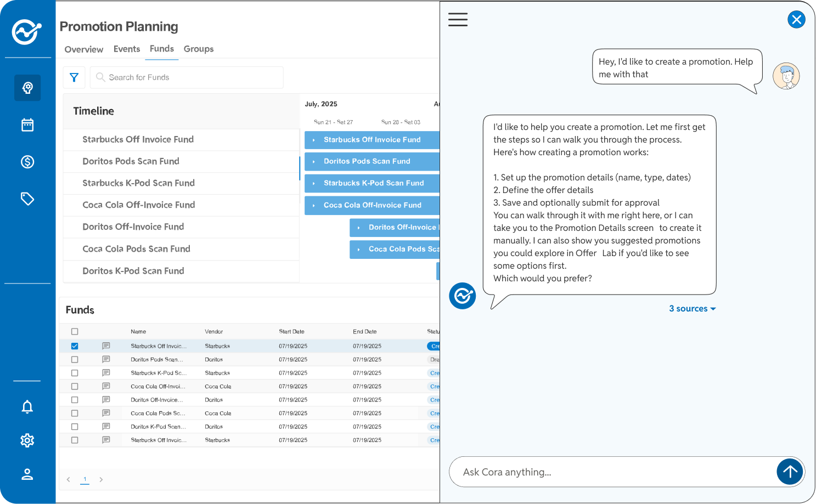Open the insights lightbulb-head sidebar icon
Screen dimensions: 816x504
pos(27,88)
